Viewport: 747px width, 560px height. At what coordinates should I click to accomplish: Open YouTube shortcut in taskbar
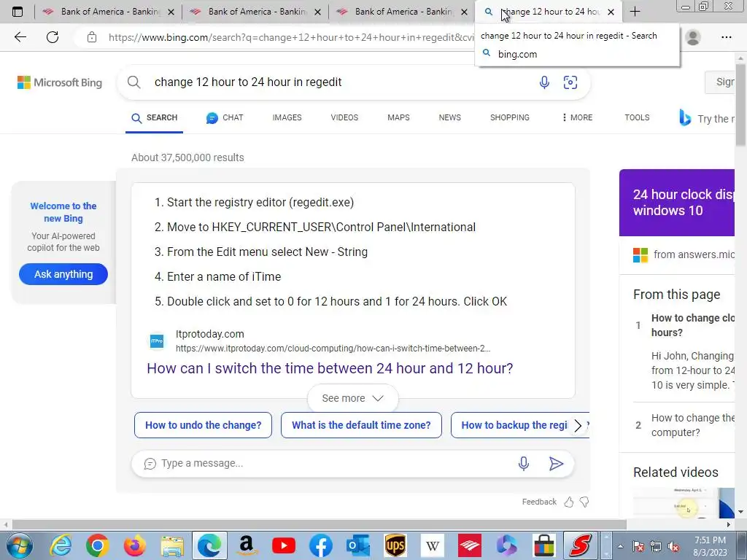pos(284,545)
